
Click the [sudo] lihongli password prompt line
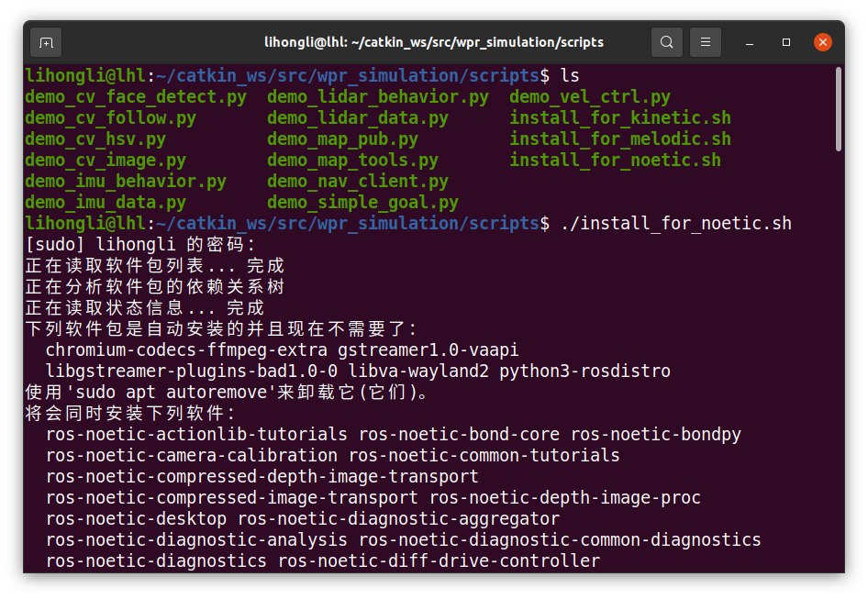pos(140,244)
